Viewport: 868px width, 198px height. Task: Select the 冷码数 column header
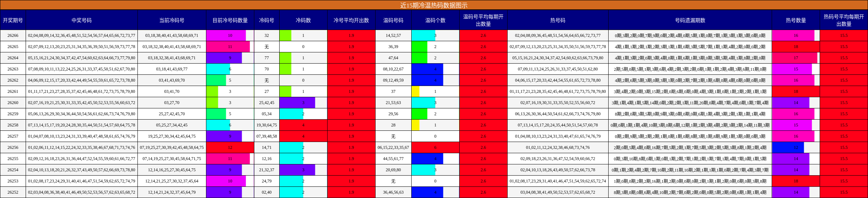click(x=303, y=20)
